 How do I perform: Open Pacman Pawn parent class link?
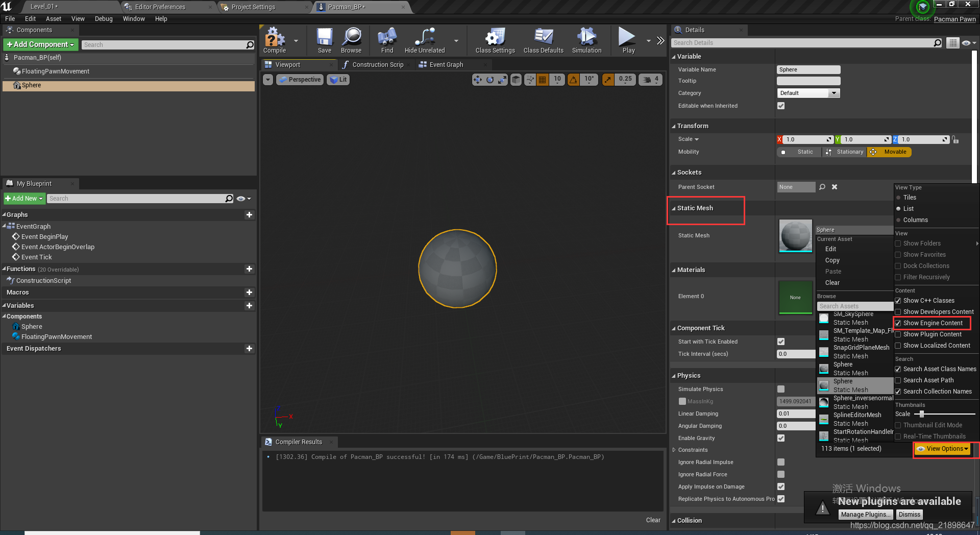(954, 19)
